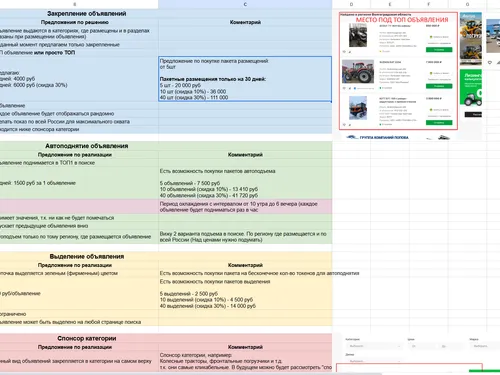Screen dimensions: 500x375
Task: Select 'Комментарий' cell in green section
Action: tap(245, 155)
